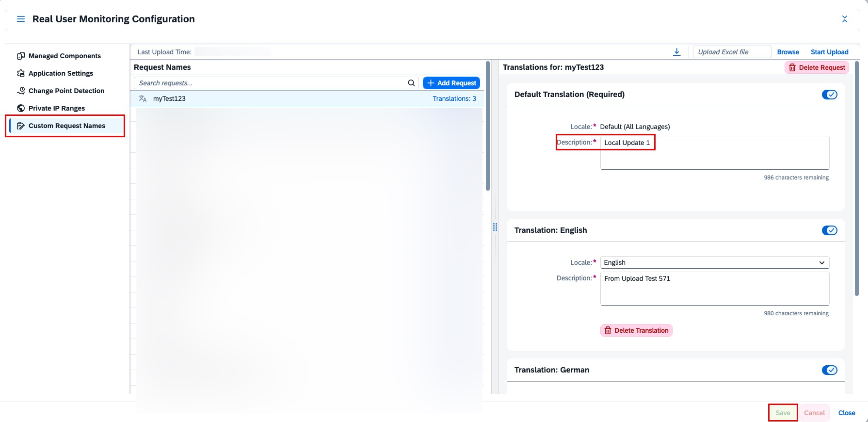Toggle the German translation switch
The width and height of the screenshot is (868, 422).
point(829,370)
